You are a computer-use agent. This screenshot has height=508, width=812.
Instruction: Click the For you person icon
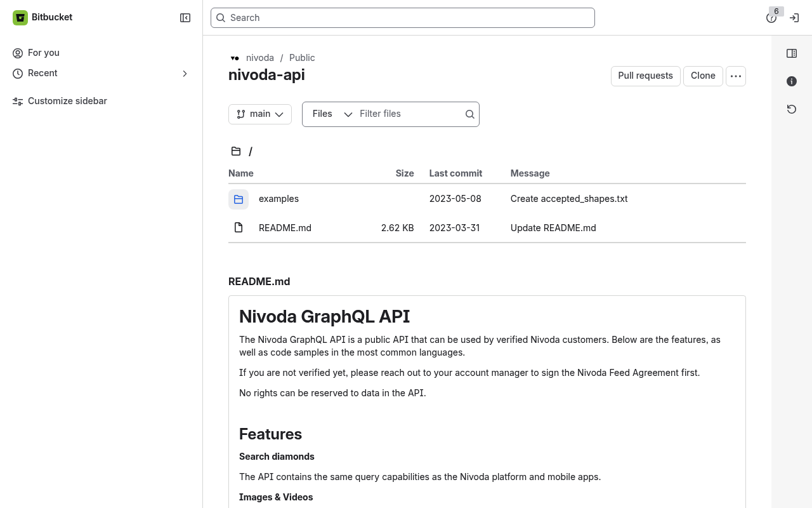pyautogui.click(x=18, y=53)
